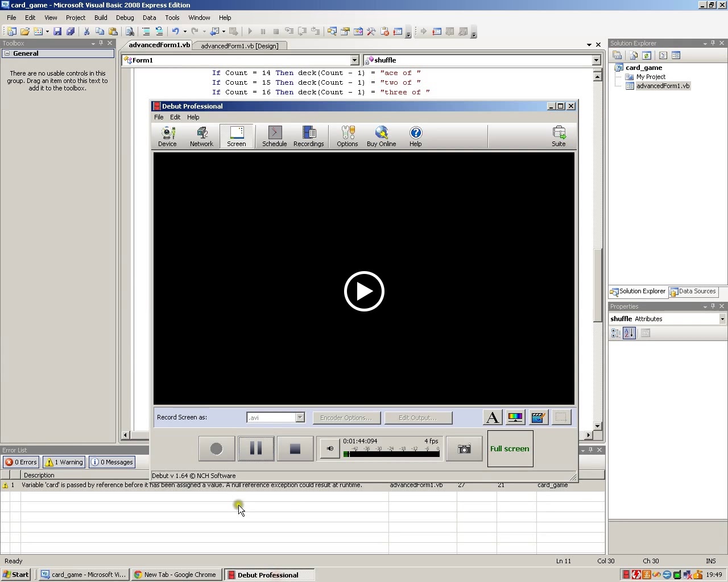Open the video watermark/effects clapboard icon
Viewport: 728px width, 582px height.
click(538, 418)
